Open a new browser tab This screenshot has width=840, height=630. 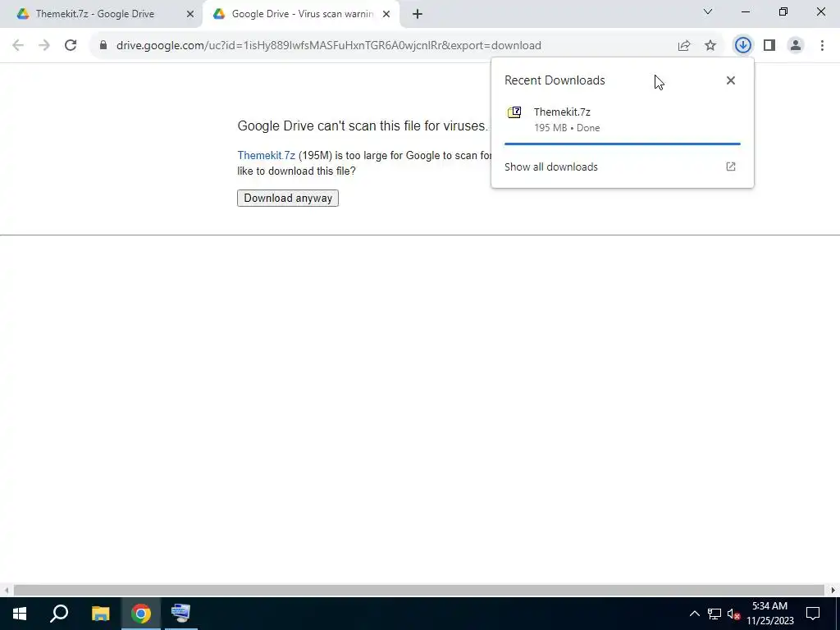418,14
